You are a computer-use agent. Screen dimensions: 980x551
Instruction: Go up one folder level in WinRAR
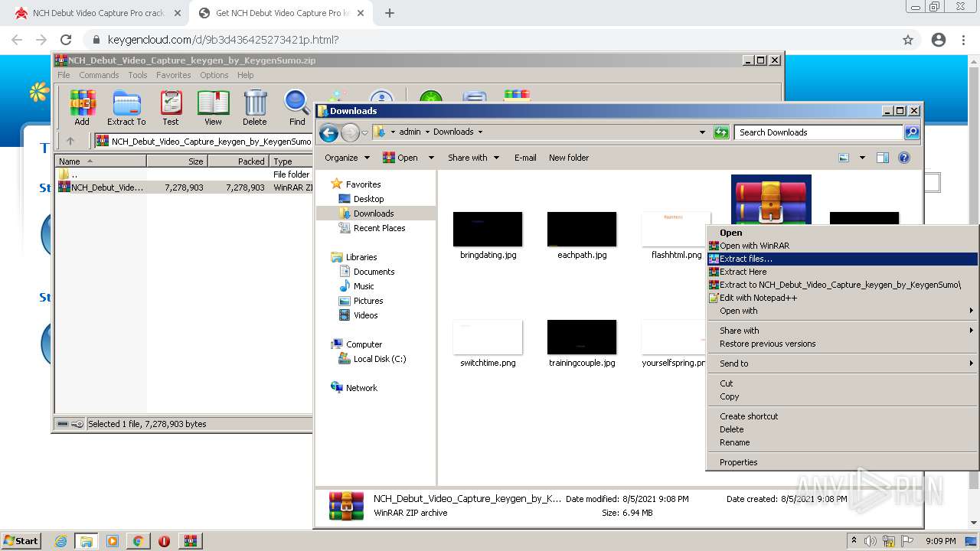(70, 141)
